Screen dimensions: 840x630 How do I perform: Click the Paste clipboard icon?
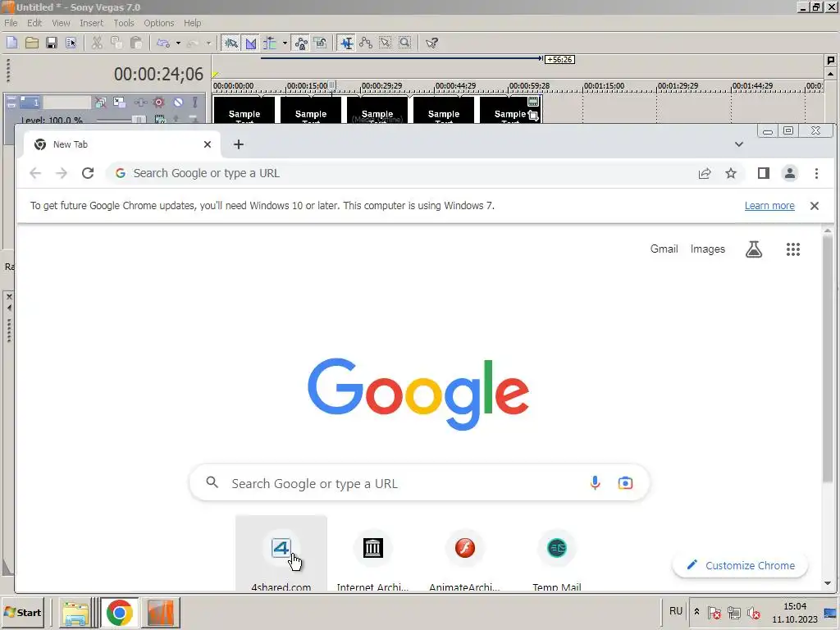[x=136, y=43]
